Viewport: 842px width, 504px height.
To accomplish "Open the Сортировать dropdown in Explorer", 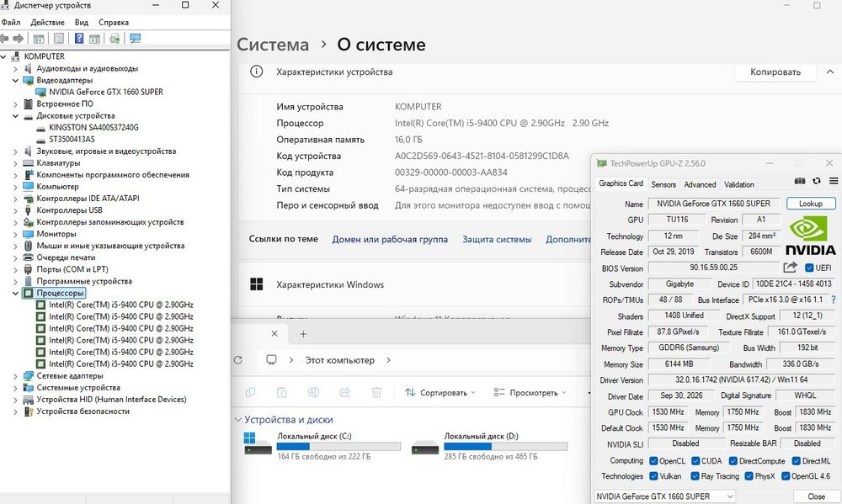I will 440,392.
